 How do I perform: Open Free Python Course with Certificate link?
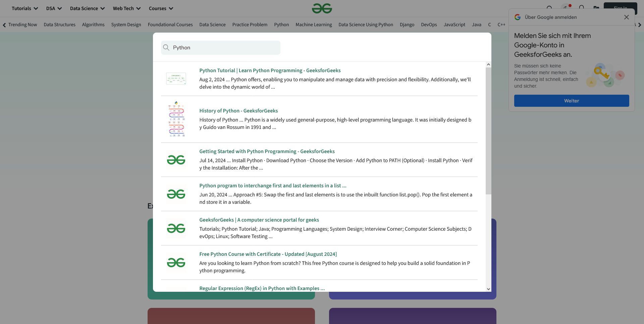pos(268,254)
